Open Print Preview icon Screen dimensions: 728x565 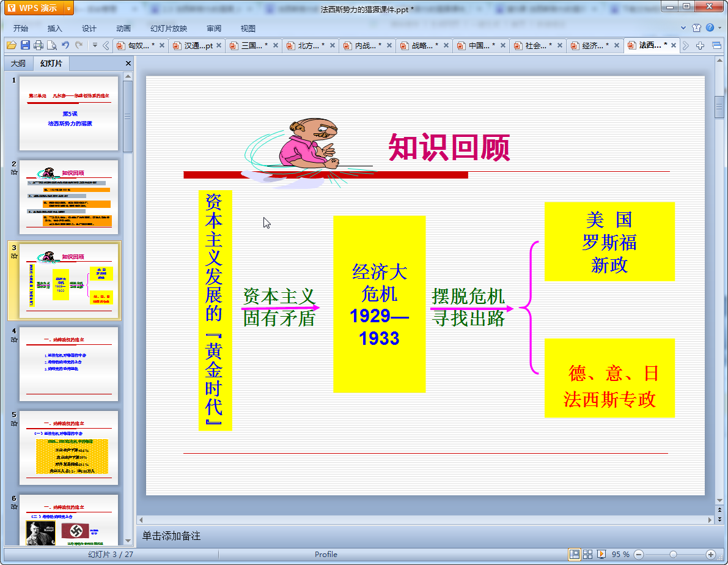[x=52, y=45]
